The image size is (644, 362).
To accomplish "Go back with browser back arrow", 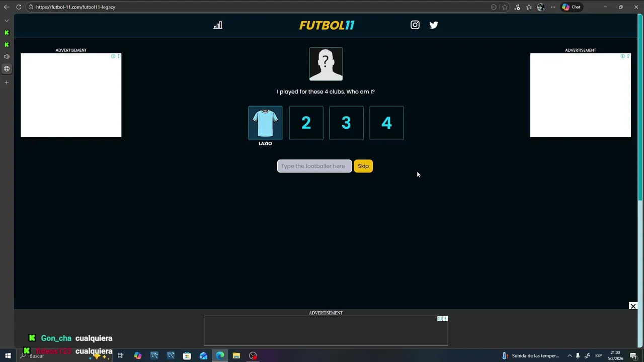I will point(7,7).
